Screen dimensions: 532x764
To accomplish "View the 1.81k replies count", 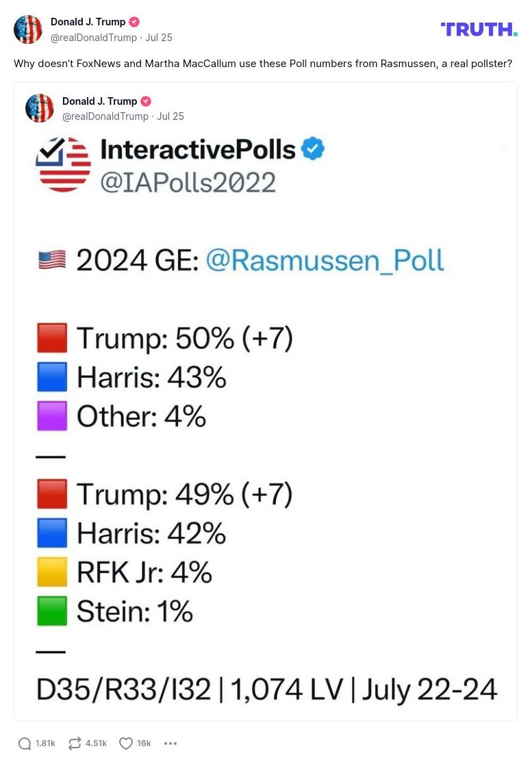I will (45, 743).
